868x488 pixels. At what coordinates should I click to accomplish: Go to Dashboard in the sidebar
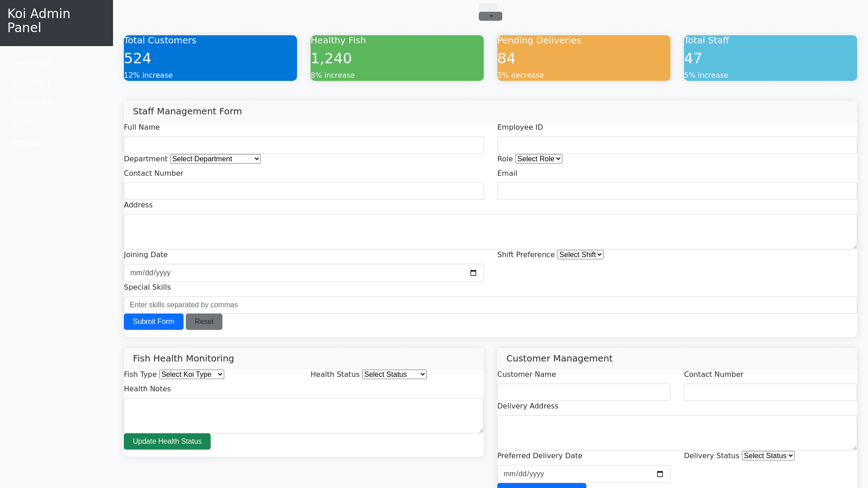[31, 63]
